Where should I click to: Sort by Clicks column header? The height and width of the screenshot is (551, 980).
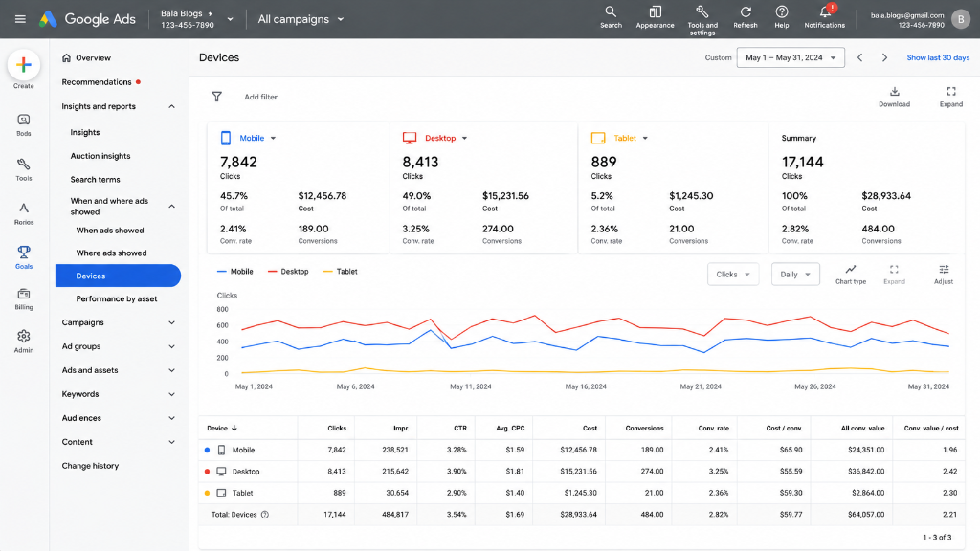tap(337, 429)
